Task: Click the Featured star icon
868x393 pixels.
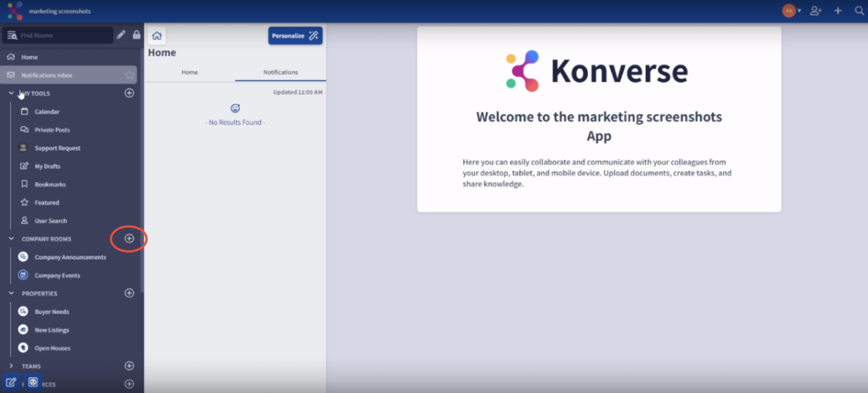Action: tap(24, 203)
